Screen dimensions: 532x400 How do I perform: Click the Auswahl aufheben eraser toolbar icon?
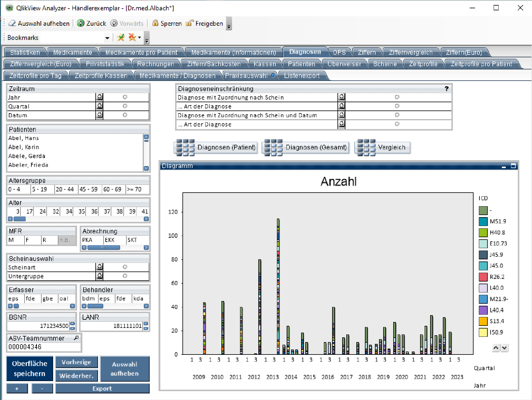[x=12, y=23]
